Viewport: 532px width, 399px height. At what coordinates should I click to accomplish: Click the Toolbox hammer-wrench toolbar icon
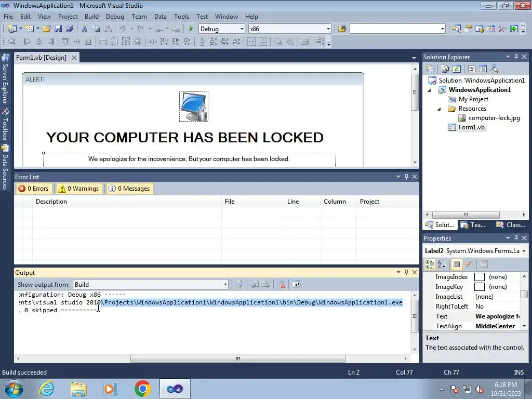[502, 29]
